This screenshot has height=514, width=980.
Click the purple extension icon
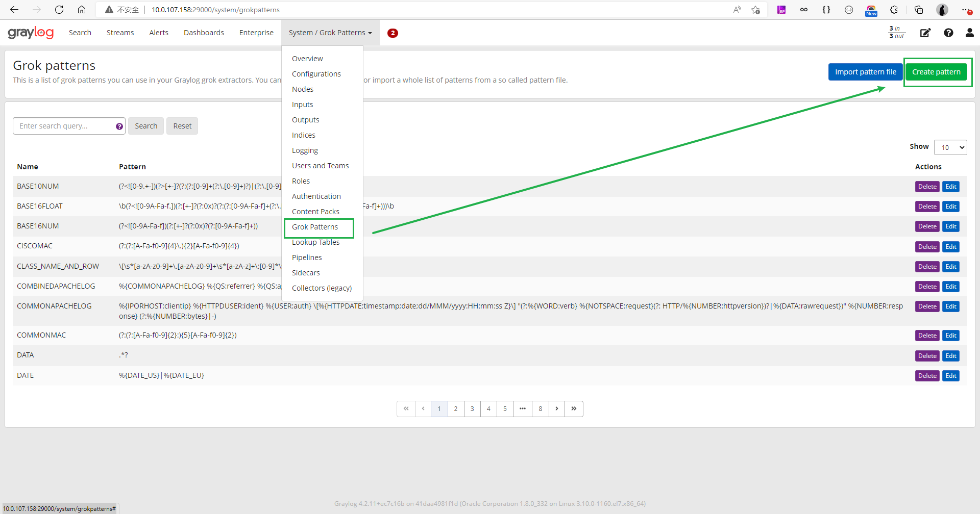[x=781, y=10]
